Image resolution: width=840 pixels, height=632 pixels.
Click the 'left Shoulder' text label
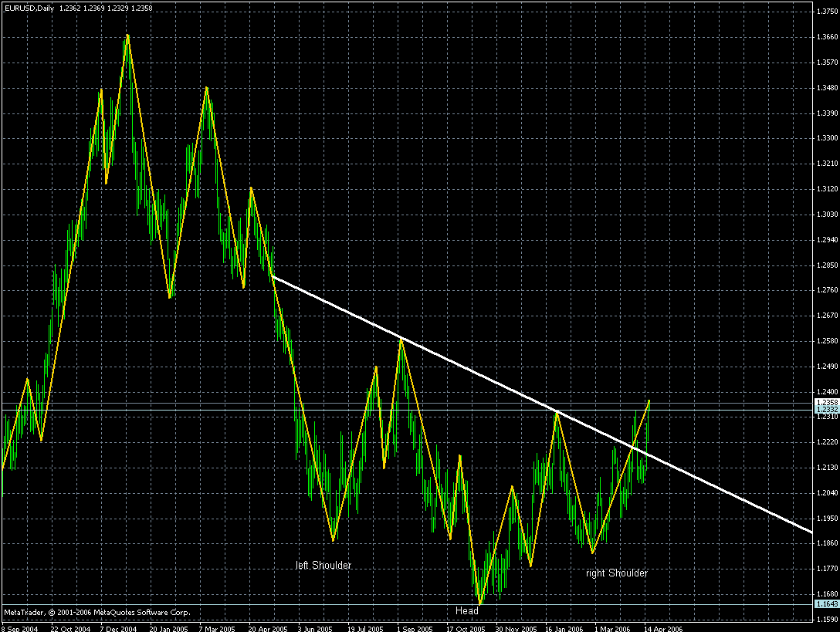(323, 565)
